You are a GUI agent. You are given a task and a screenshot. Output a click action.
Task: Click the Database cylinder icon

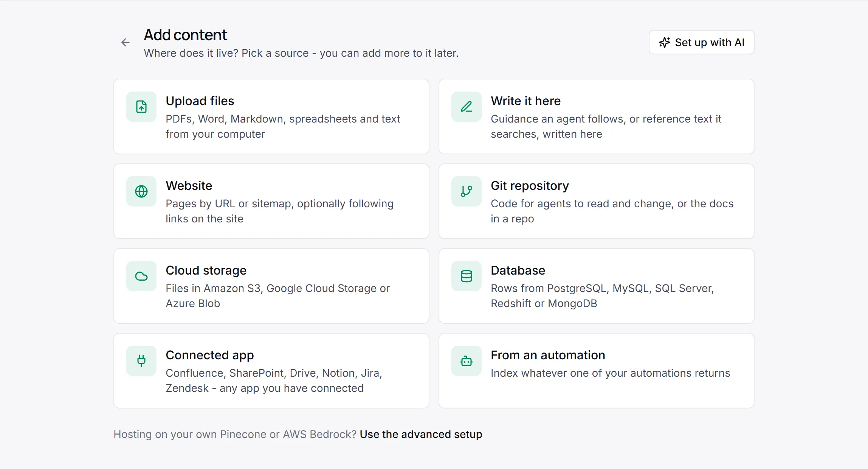pyautogui.click(x=467, y=276)
